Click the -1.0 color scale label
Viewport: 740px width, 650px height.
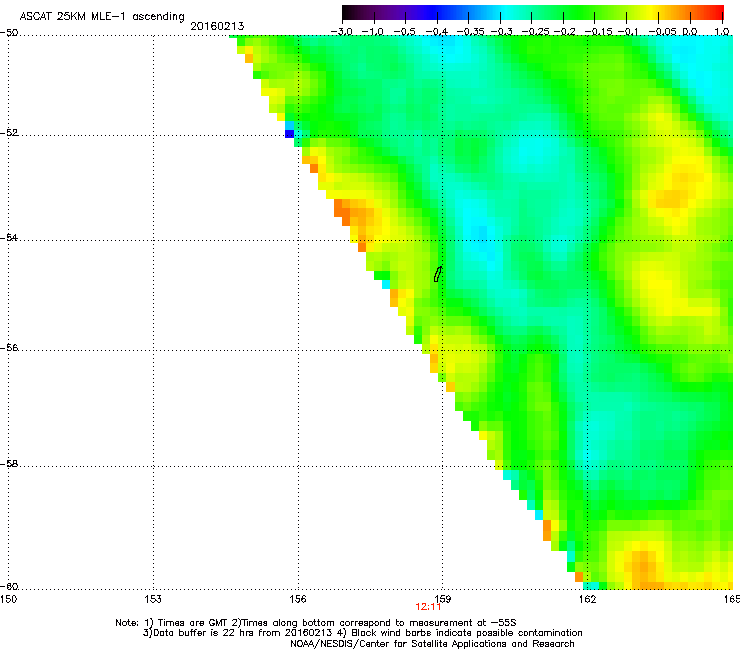(x=373, y=32)
